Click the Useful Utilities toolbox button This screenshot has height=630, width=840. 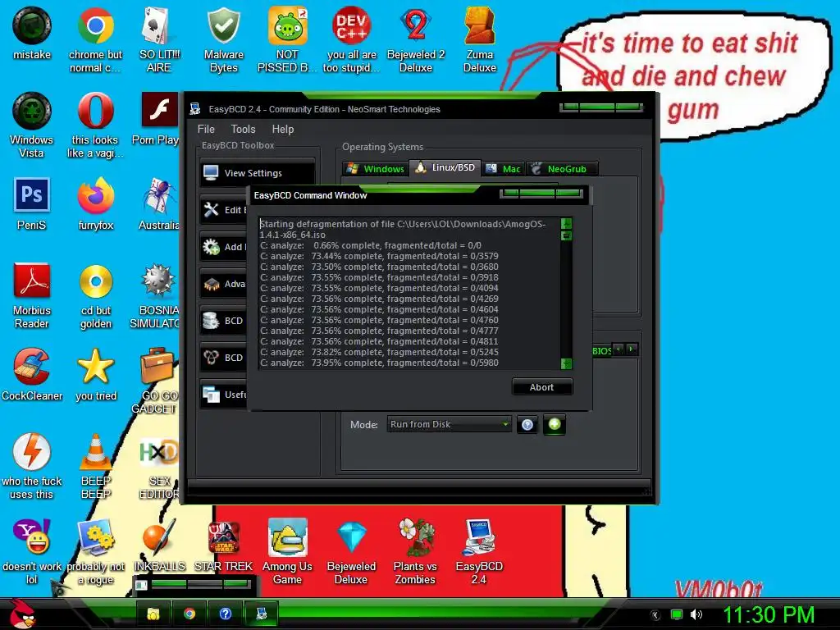[223, 395]
